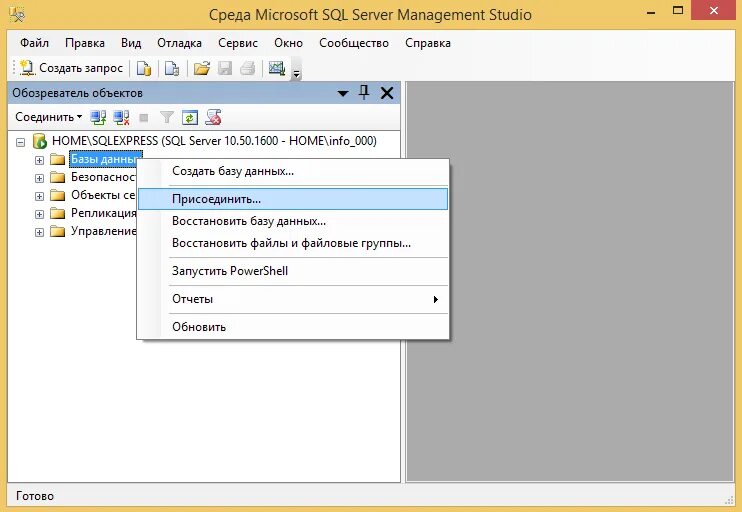This screenshot has height=512, width=742.
Task: Choose Обновить from context menu
Action: [293, 327]
